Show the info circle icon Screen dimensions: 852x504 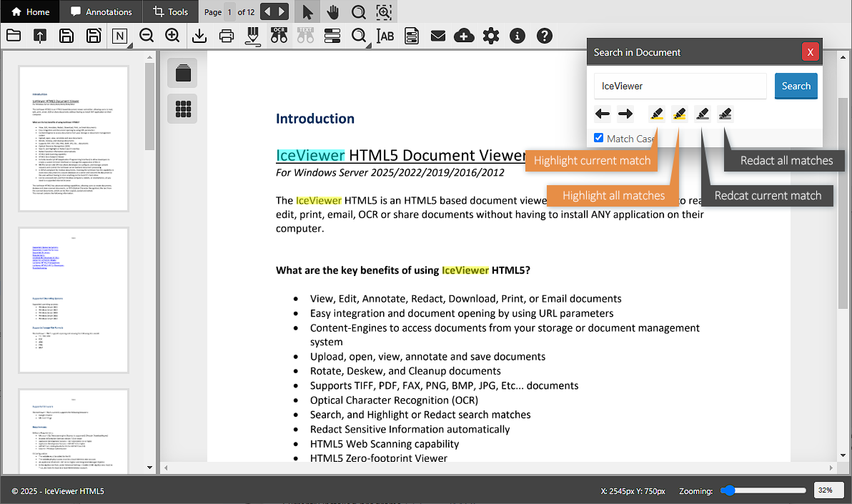tap(517, 36)
